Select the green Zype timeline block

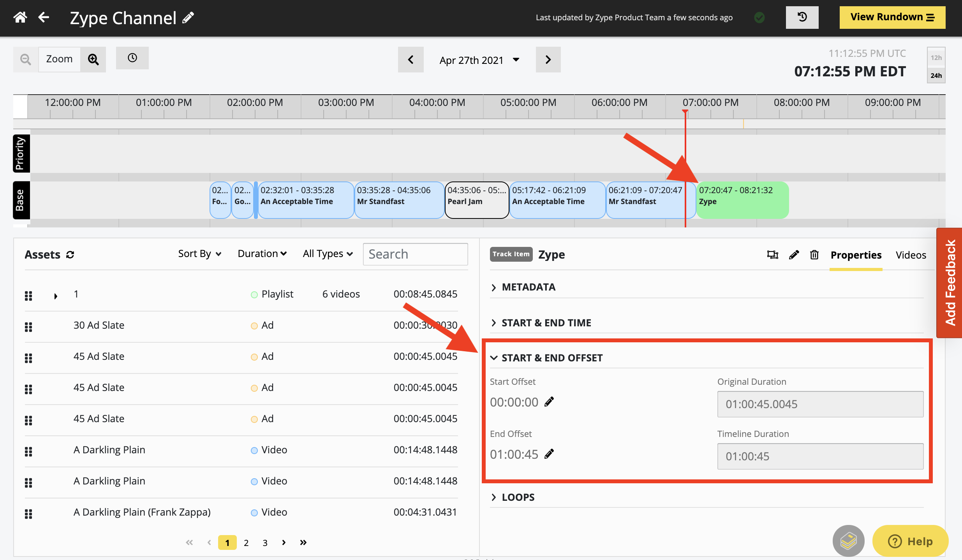pyautogui.click(x=743, y=200)
